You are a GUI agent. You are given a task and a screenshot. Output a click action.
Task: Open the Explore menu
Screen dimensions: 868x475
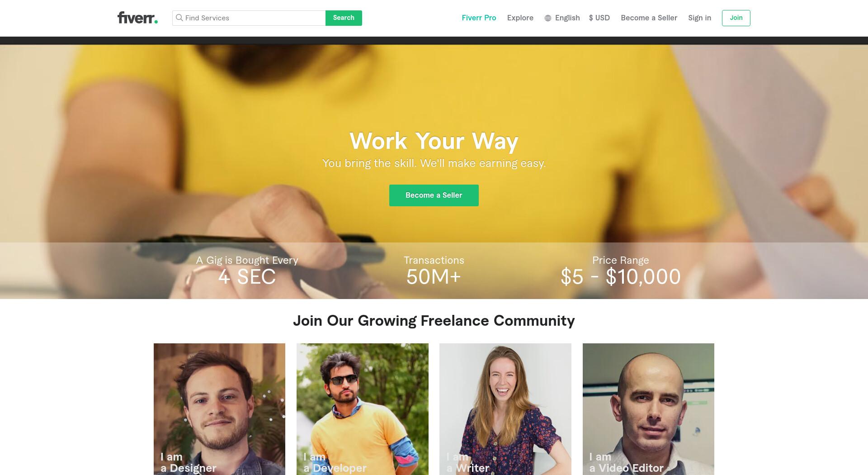(x=520, y=18)
